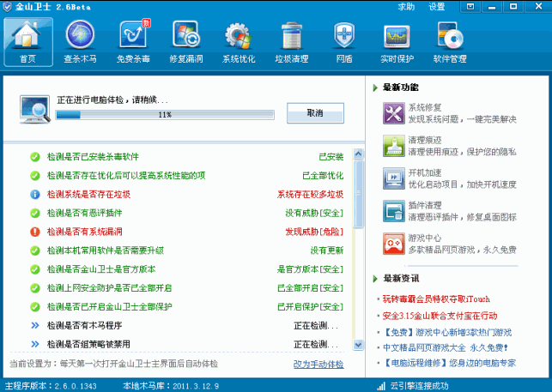552x392 pixels.
Task: Click 本地木马库 2011.3.12.9 status text
Action: (x=171, y=386)
